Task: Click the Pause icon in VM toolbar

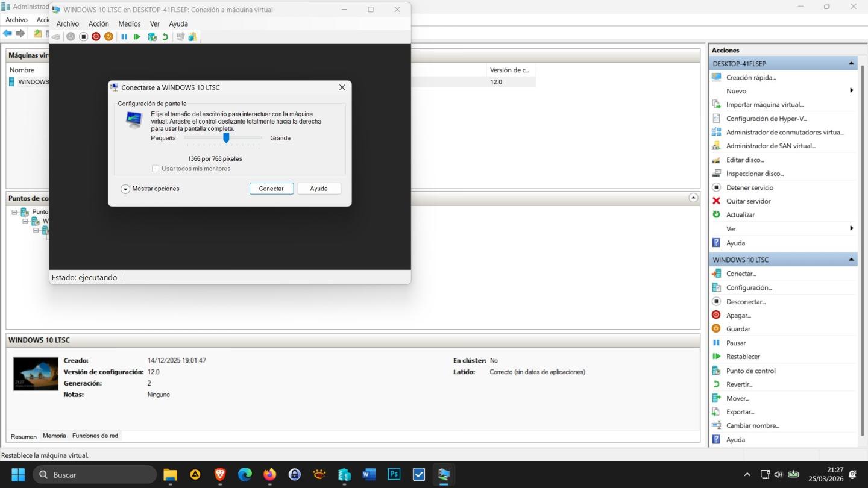Action: click(124, 37)
